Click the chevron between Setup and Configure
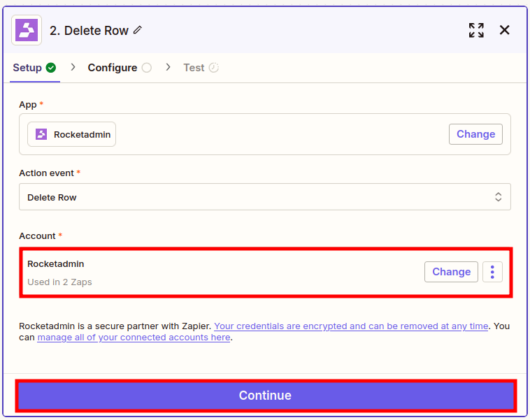The height and width of the screenshot is (420, 530). 73,67
